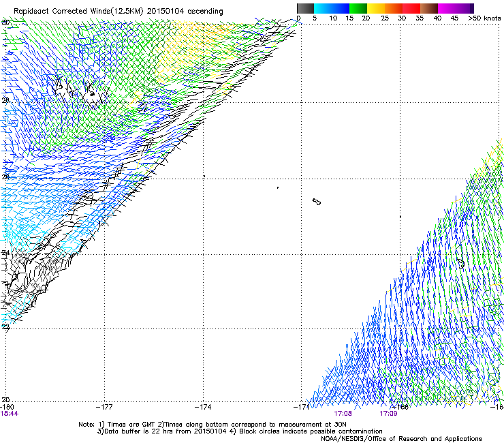Click the '24' latitude label on left axis
Image resolution: width=504 pixels, height=443 pixels.
click(5, 253)
